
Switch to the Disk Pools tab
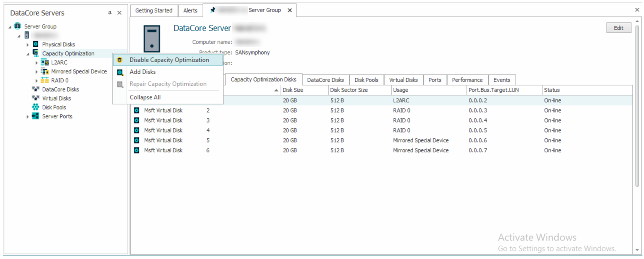click(x=366, y=80)
